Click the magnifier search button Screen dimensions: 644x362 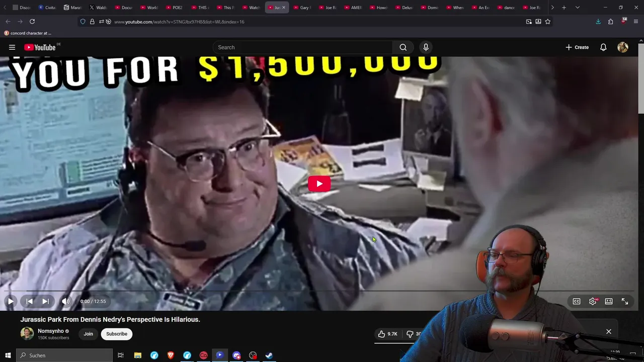[403, 47]
